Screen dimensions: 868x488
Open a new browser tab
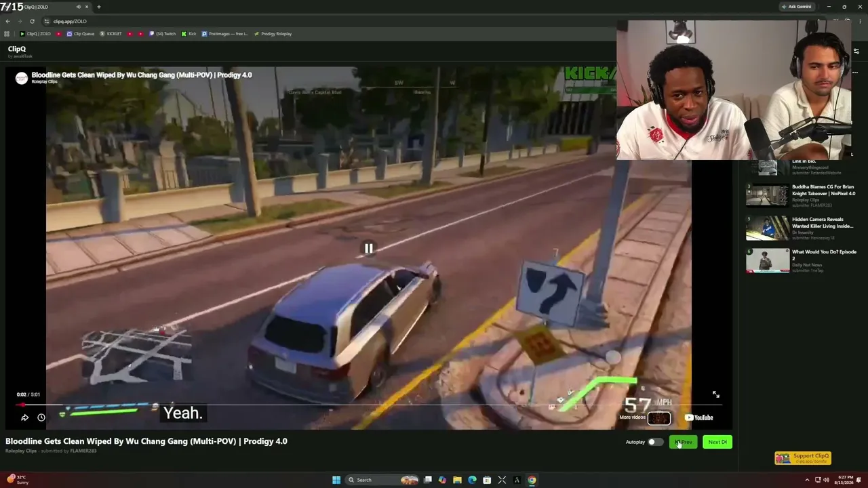coord(99,7)
